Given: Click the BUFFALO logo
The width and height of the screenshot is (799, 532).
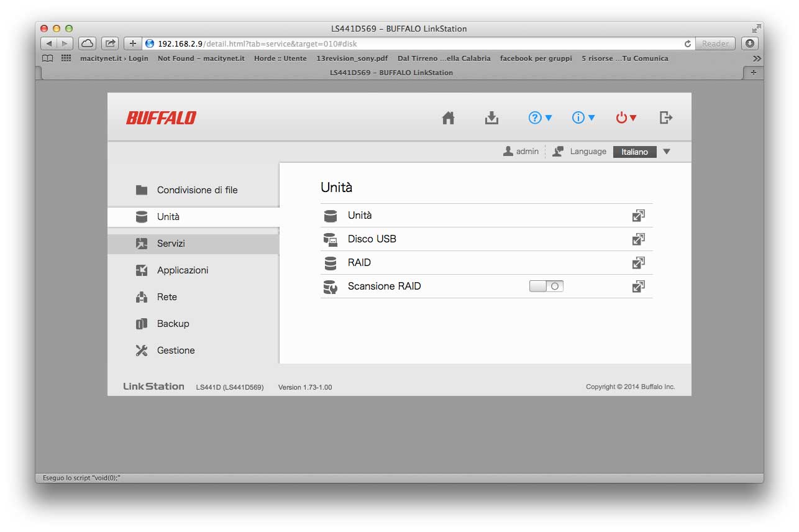Looking at the screenshot, I should tap(161, 117).
